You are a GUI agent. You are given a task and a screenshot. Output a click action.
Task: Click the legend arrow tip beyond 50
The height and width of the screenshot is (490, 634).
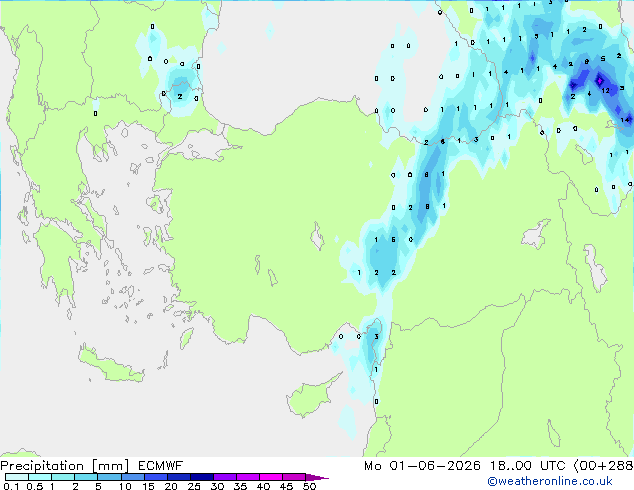click(317, 477)
